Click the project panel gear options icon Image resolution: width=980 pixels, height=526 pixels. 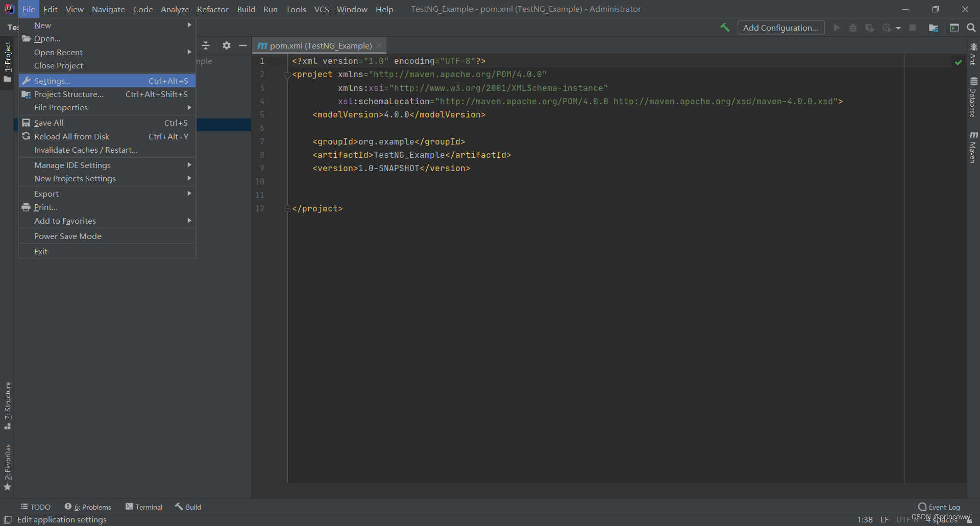(227, 45)
